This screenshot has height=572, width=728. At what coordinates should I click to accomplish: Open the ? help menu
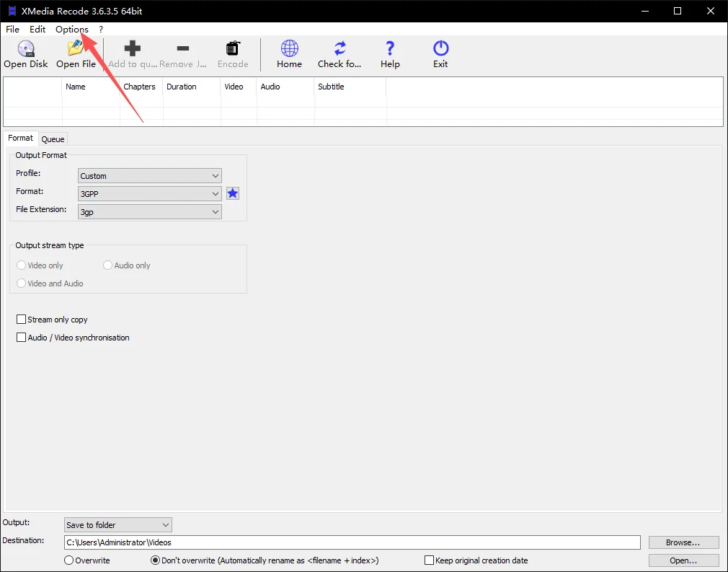(x=101, y=30)
